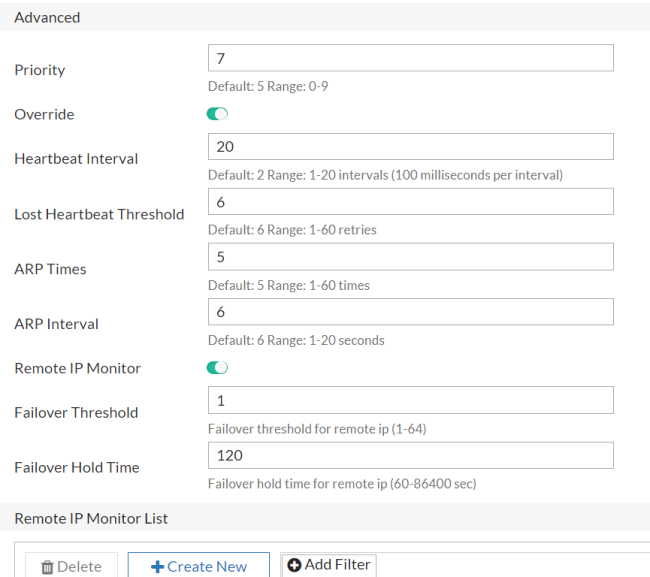
Task: Click the Advanced section header
Action: click(x=47, y=17)
